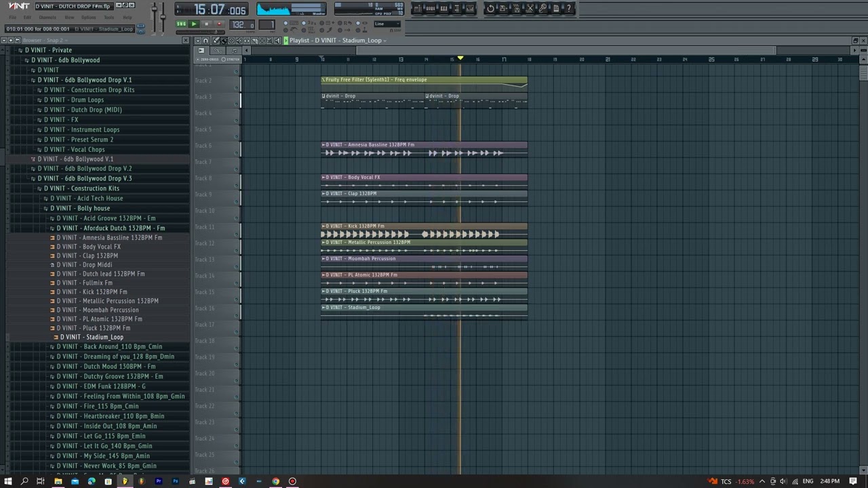Screen dimensions: 868x488
Task: Click the master pitch slider
Action: pyautogui.click(x=163, y=17)
